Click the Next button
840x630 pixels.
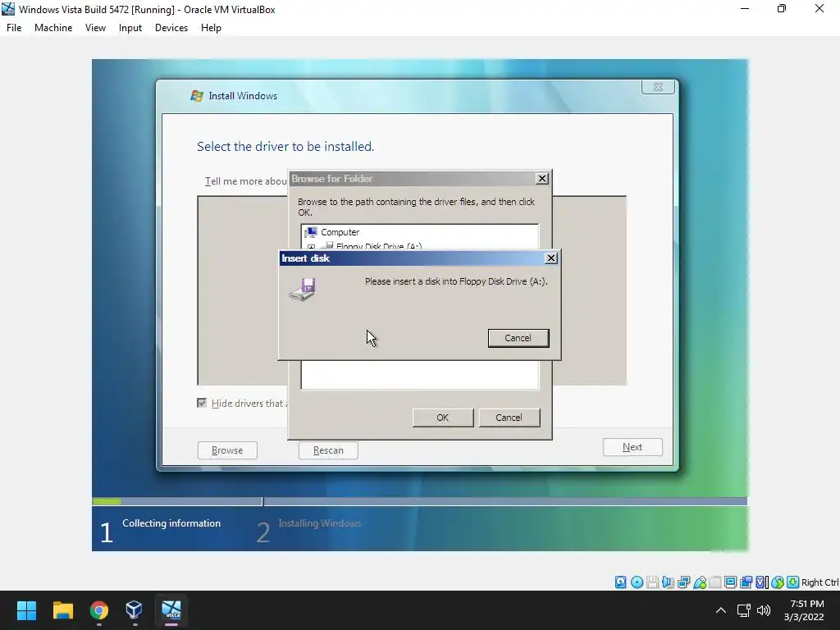click(632, 447)
